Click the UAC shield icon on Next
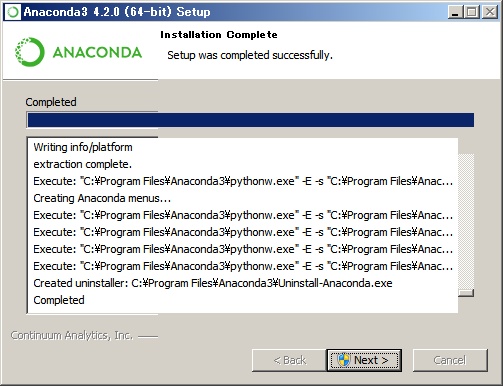Screen dimensions: 503x386 (x=344, y=360)
